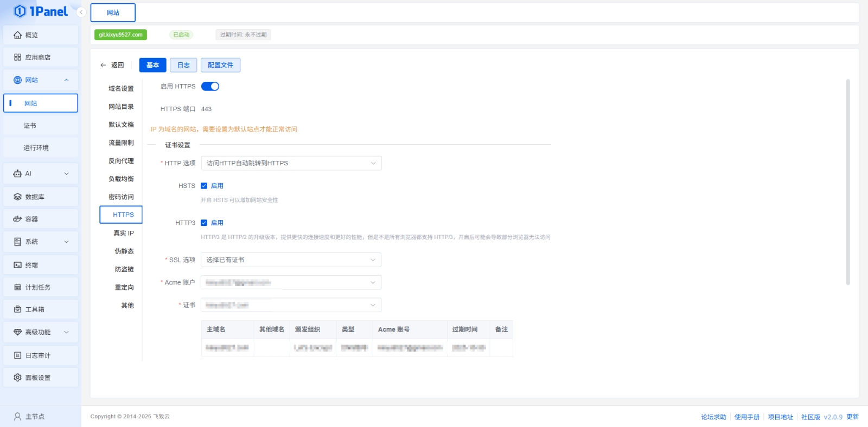Click the 返回 back button
Image resolution: width=868 pixels, height=427 pixels.
click(112, 65)
